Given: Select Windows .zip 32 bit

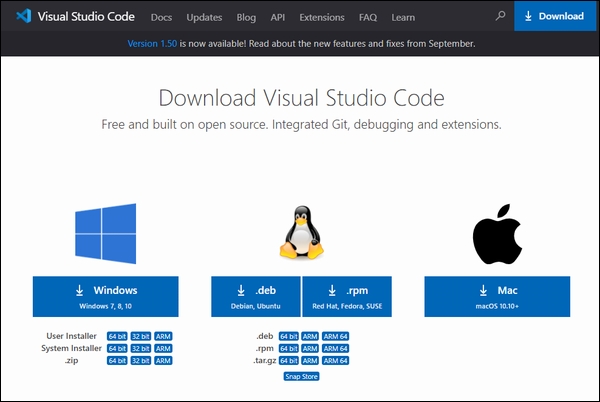Looking at the screenshot, I should coord(141,361).
